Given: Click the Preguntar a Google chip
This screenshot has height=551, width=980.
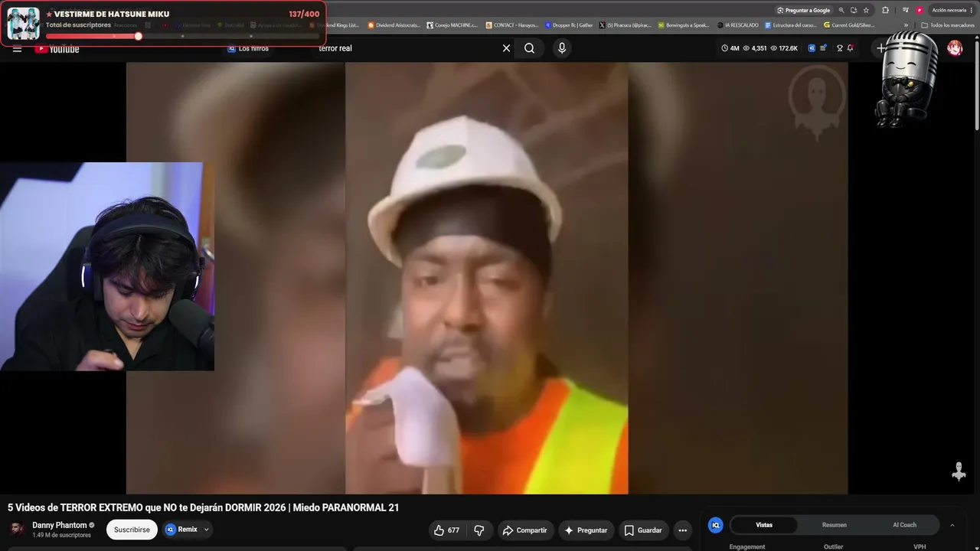Looking at the screenshot, I should 803,10.
